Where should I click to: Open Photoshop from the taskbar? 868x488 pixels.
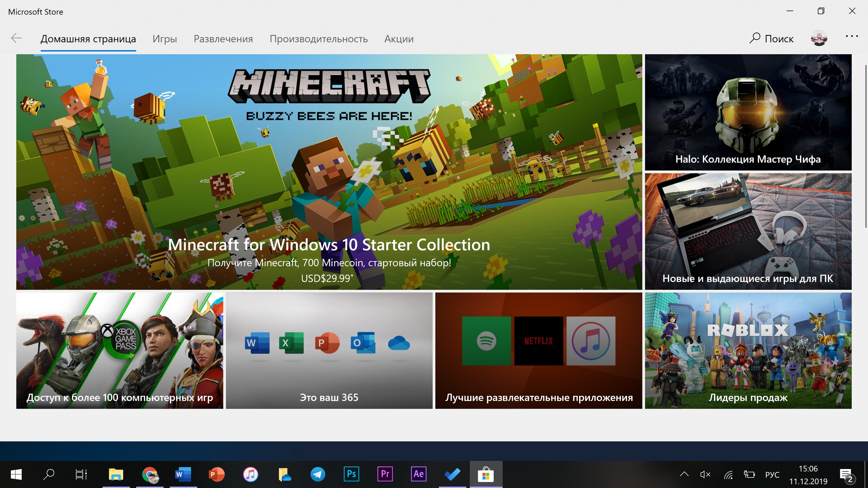(351, 474)
